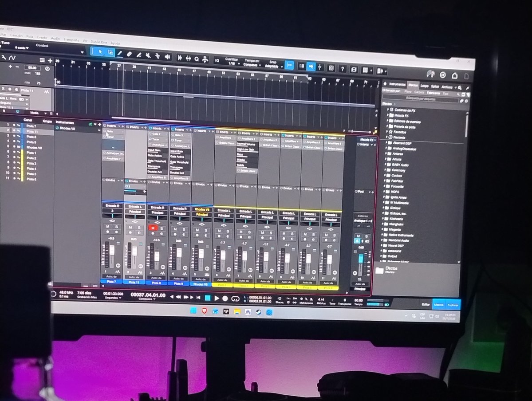Sort browser by Carpeta

coord(419,92)
